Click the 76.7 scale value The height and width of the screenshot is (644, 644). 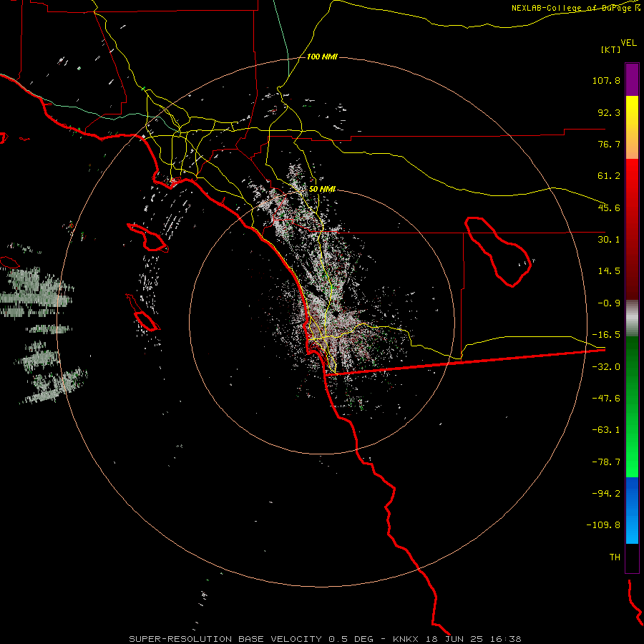(609, 144)
